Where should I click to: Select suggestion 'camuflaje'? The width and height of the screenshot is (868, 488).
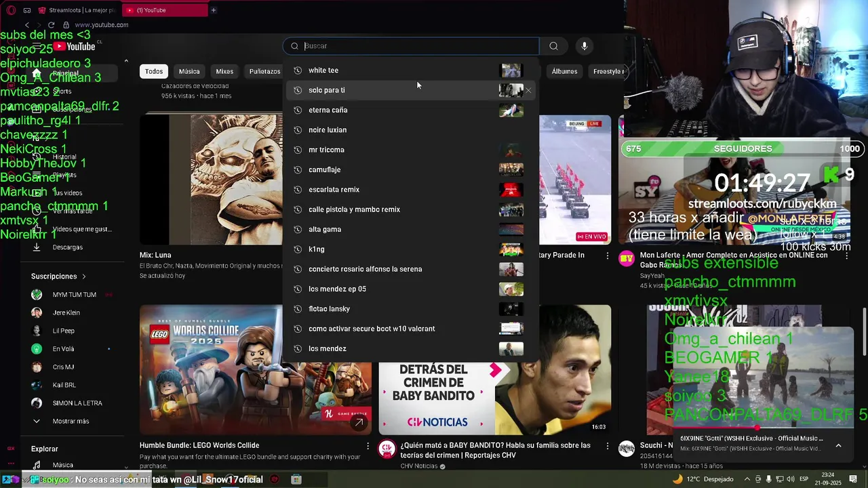point(411,169)
